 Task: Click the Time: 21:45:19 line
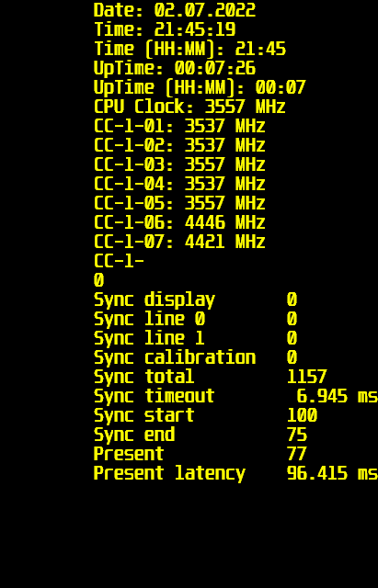[x=165, y=29]
